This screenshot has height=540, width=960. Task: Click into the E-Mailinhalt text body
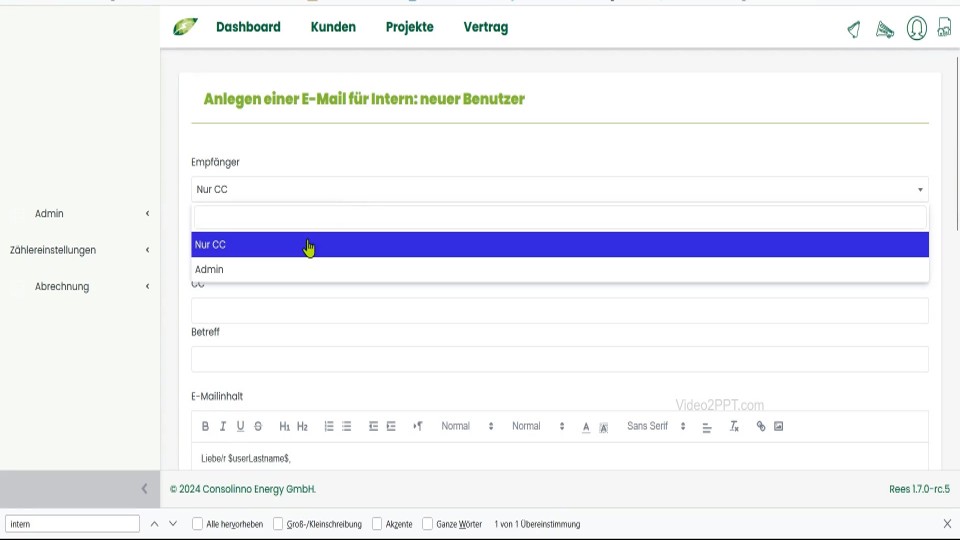tap(560, 457)
